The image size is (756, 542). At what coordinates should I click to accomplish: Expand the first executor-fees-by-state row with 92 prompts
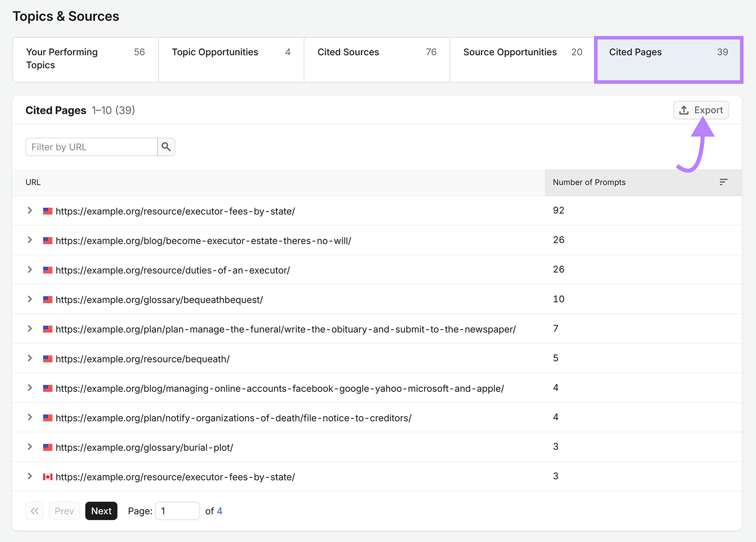click(x=30, y=211)
